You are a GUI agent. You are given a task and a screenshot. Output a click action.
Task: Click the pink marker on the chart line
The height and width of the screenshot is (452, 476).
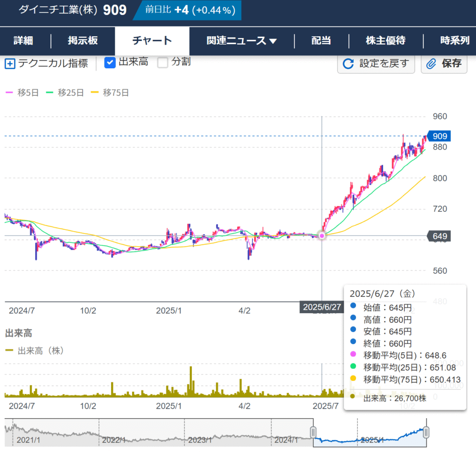click(x=322, y=236)
